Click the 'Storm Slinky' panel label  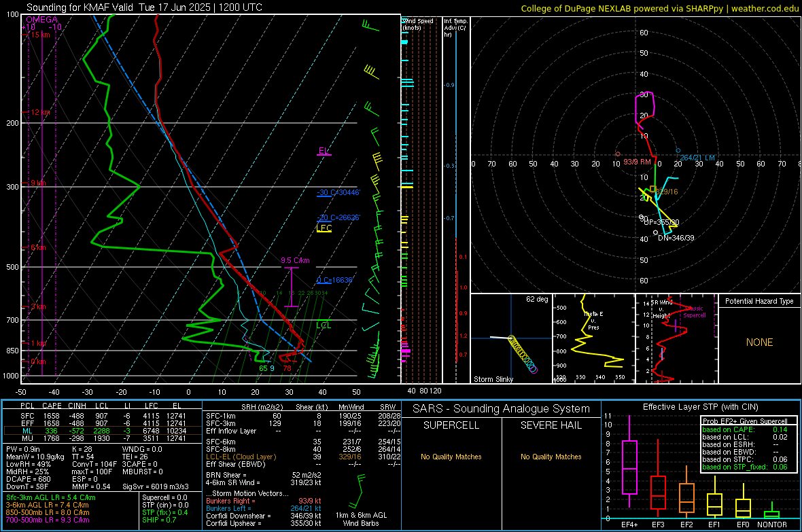click(493, 379)
